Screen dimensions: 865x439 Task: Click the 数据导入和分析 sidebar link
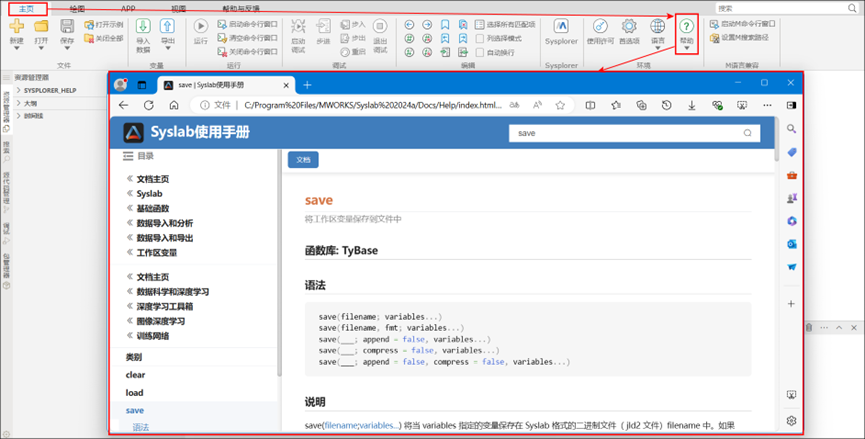[165, 223]
